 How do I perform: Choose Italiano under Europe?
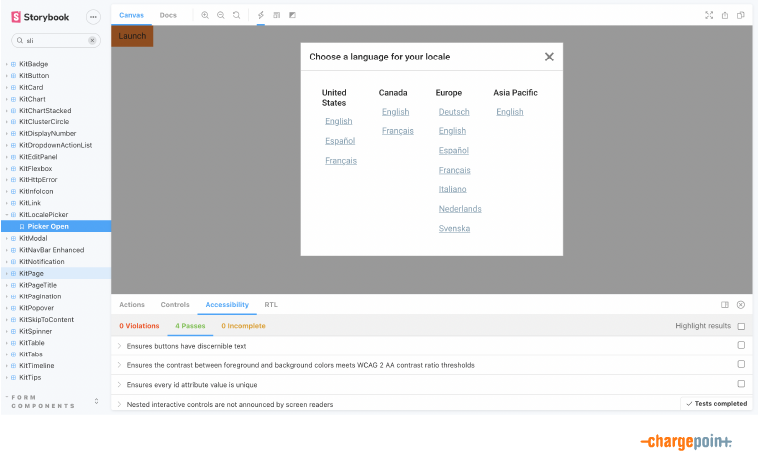tap(453, 189)
